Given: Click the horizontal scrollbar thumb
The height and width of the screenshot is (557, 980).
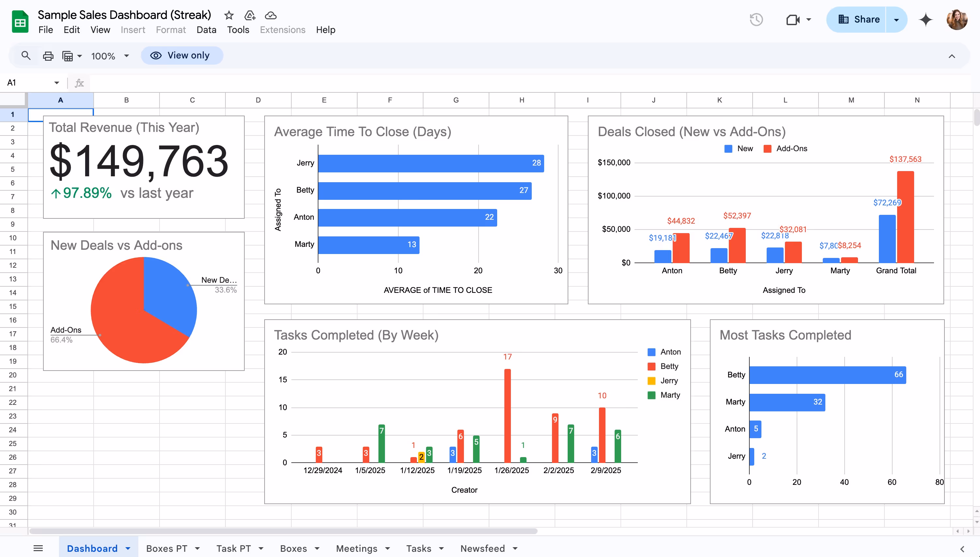Looking at the screenshot, I should [283, 531].
